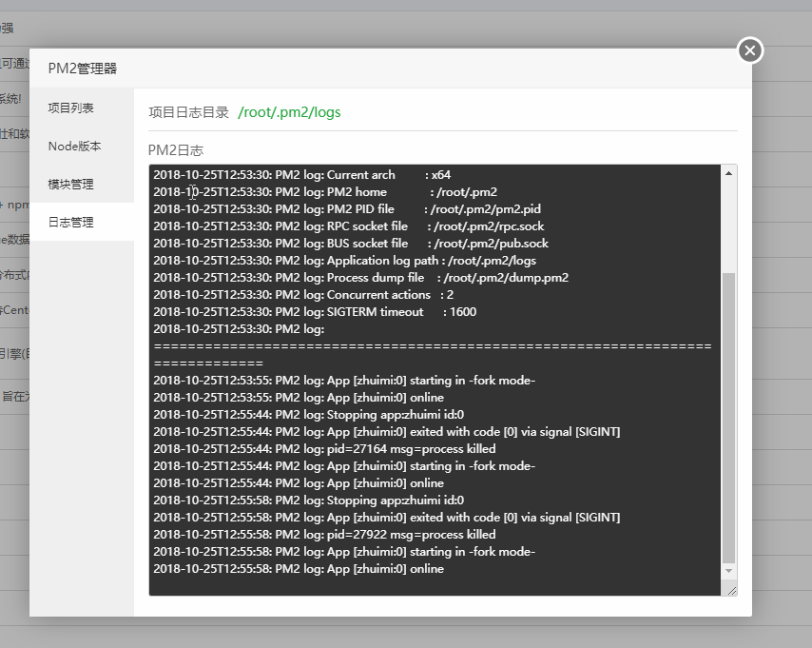Click the 项目日志目录 label
The image size is (812, 648).
(x=188, y=112)
